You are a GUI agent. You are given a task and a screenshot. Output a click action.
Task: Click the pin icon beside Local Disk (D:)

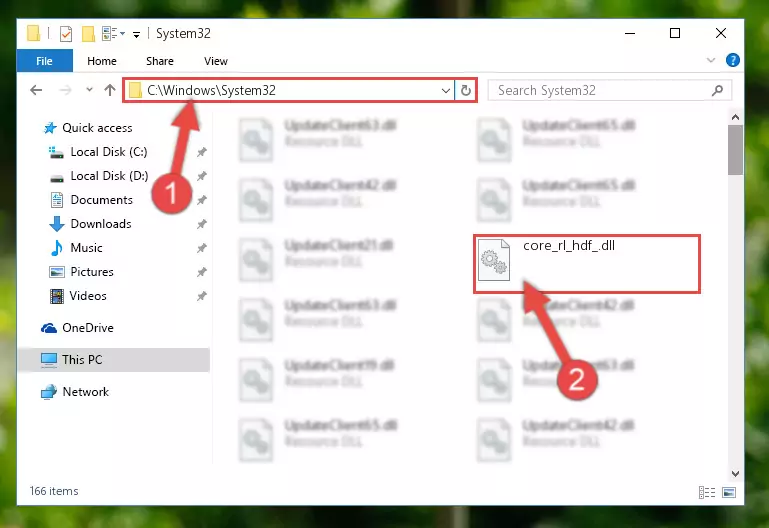(x=202, y=176)
